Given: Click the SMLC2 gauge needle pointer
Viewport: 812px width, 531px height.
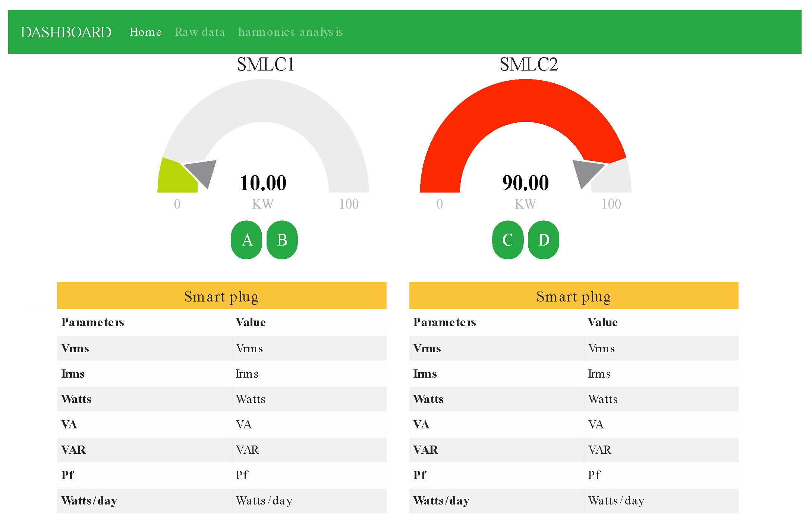Looking at the screenshot, I should pos(586,171).
